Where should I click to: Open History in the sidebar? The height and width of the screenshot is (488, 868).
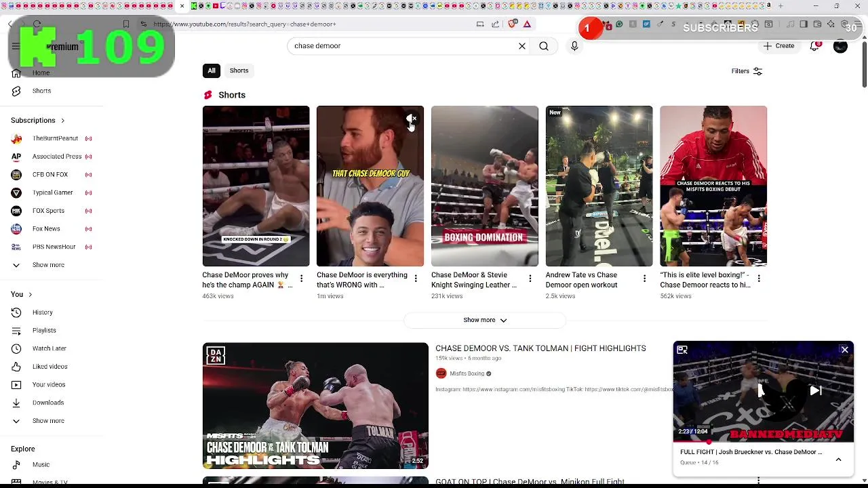tap(42, 312)
